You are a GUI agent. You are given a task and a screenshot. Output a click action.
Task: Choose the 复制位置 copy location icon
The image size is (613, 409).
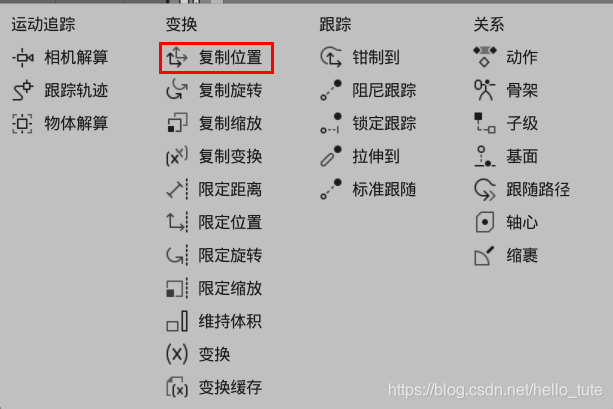pyautogui.click(x=177, y=58)
